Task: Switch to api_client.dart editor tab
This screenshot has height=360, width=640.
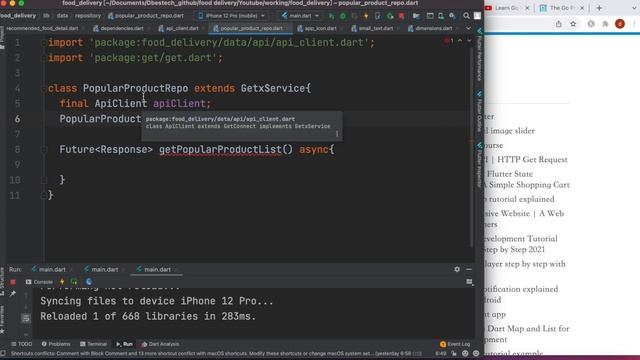Action: click(x=179, y=29)
